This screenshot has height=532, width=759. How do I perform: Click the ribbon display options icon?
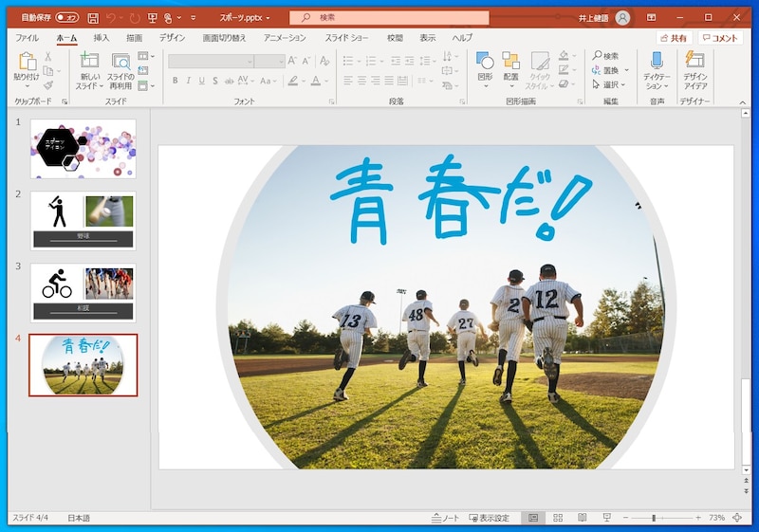(651, 17)
